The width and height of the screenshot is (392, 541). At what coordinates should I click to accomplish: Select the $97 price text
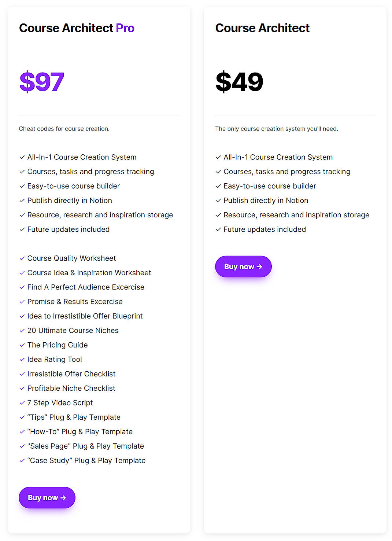click(42, 81)
